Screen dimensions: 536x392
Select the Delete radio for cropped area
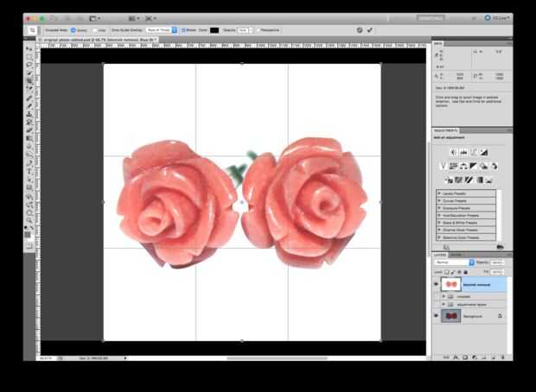pyautogui.click(x=73, y=30)
